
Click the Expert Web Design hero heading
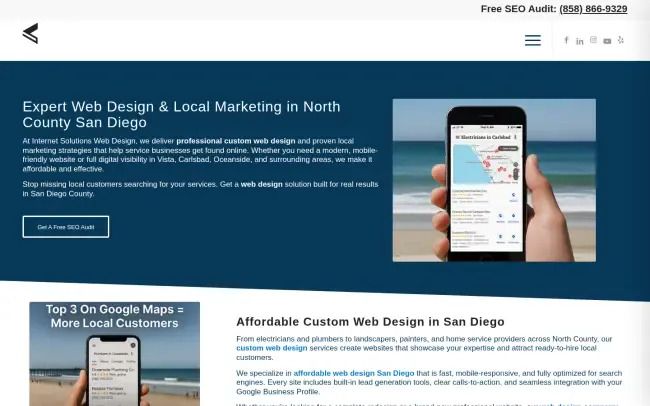(182, 114)
